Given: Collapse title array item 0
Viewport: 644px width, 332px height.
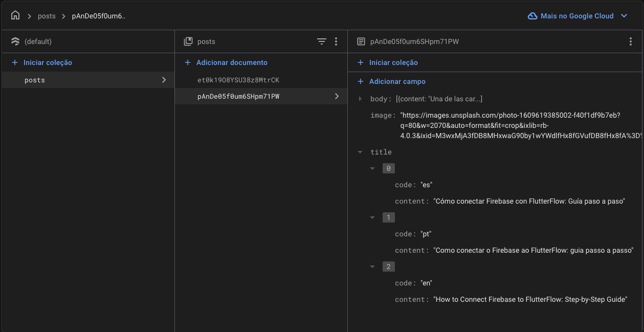Looking at the screenshot, I should 373,168.
